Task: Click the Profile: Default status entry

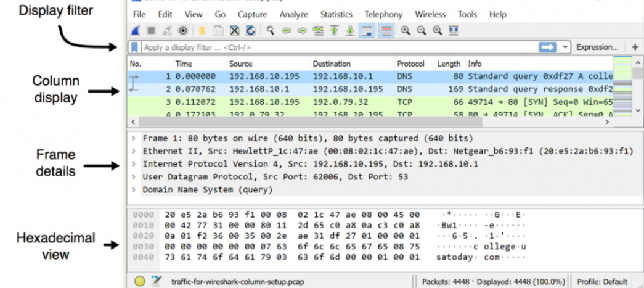Action: (x=602, y=282)
